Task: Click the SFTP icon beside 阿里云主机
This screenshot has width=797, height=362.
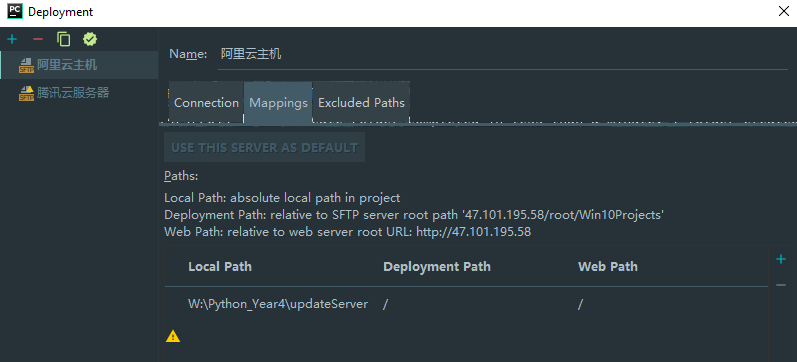Action: pyautogui.click(x=26, y=66)
